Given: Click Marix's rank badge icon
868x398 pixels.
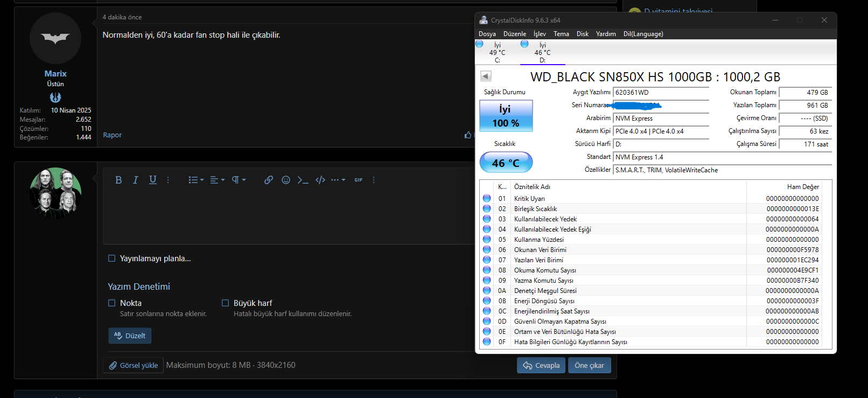Looking at the screenshot, I should coord(55,97).
